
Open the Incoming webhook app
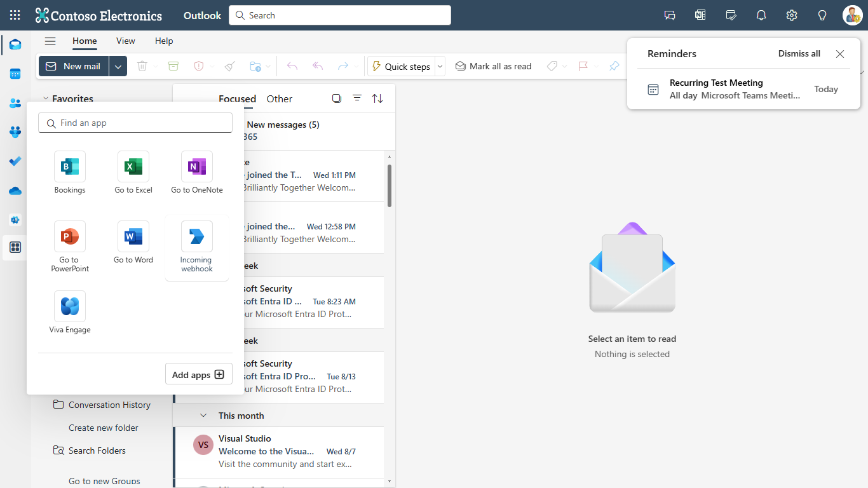[x=197, y=247]
